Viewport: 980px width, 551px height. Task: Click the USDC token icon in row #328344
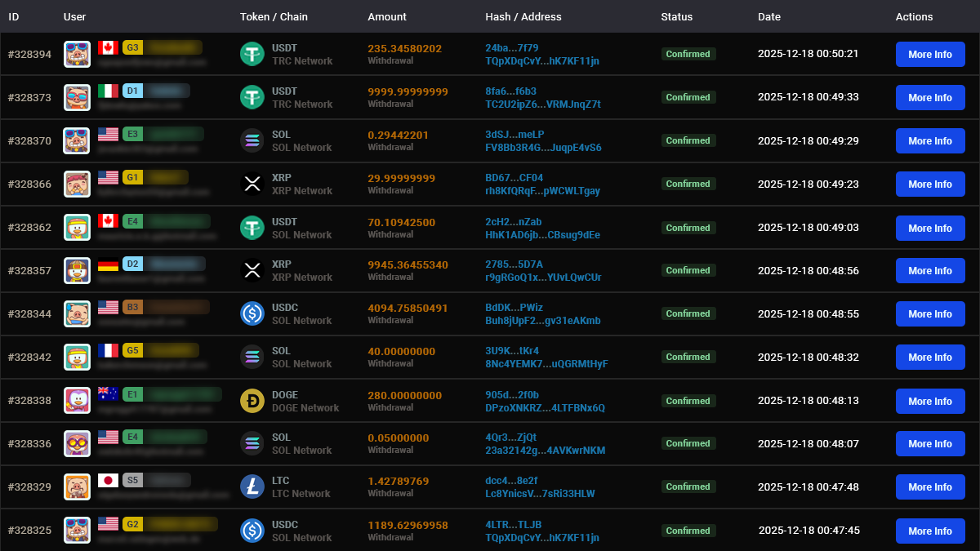pyautogui.click(x=252, y=313)
